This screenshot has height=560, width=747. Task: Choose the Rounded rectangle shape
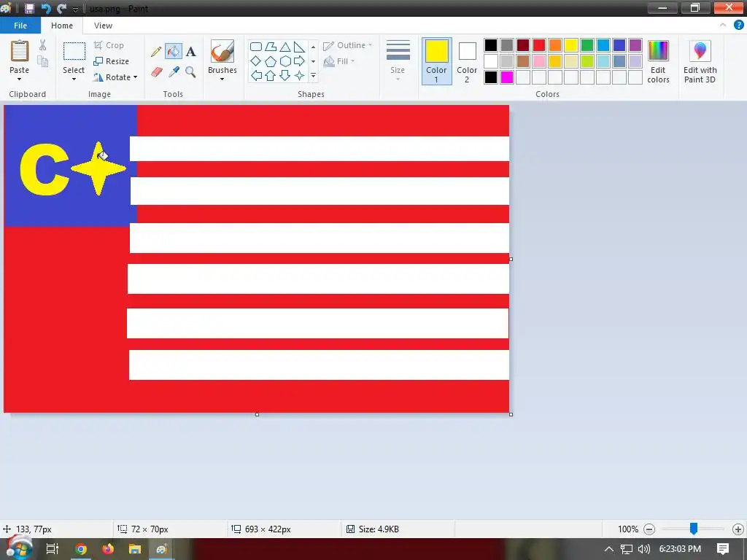point(256,47)
